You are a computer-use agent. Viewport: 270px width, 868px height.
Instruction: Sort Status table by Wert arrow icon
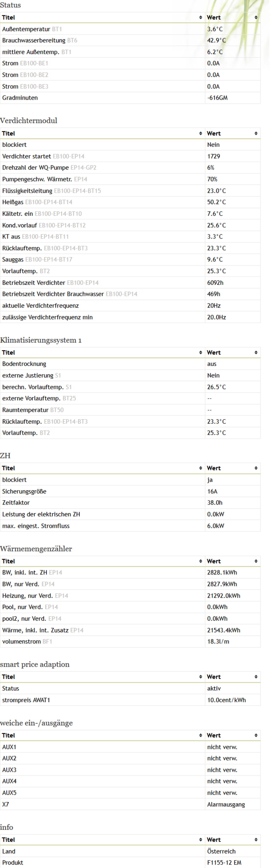point(256,18)
